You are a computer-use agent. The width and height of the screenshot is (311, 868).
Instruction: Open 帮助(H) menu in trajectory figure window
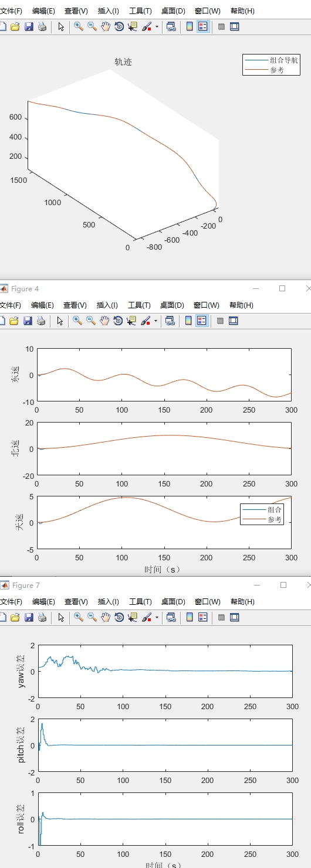click(x=242, y=11)
